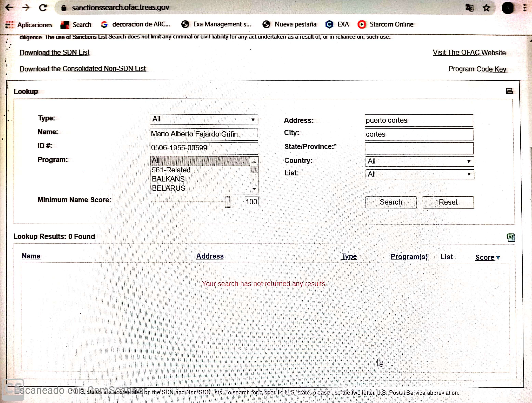Open Chrome three-dot menu
Viewport: 532px width, 403px height.
524,8
